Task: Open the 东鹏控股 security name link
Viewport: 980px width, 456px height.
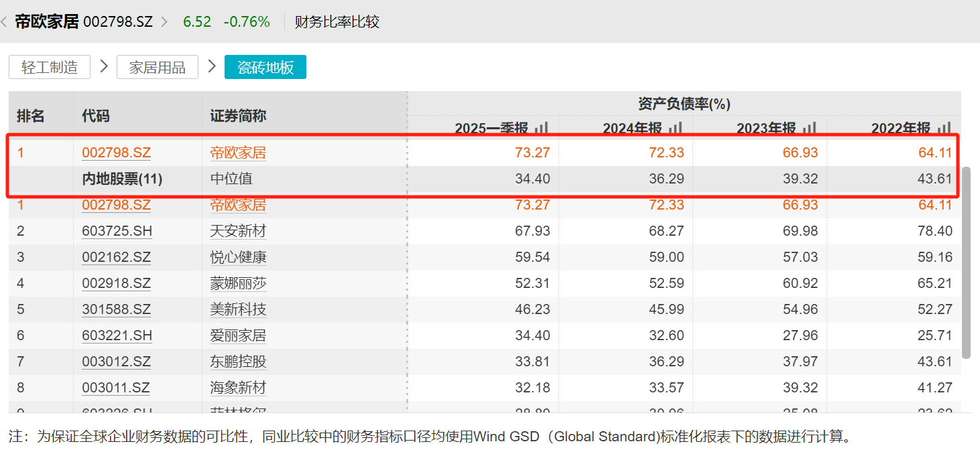Action: point(238,362)
